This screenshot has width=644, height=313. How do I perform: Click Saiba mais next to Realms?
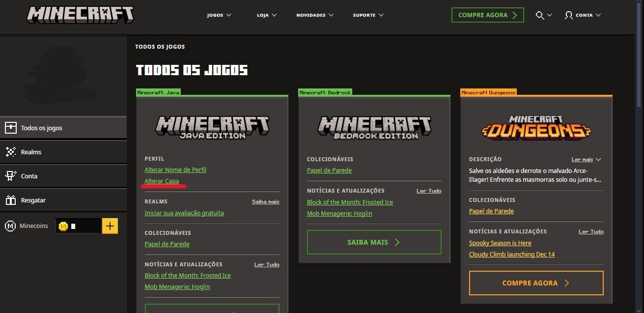coord(266,202)
